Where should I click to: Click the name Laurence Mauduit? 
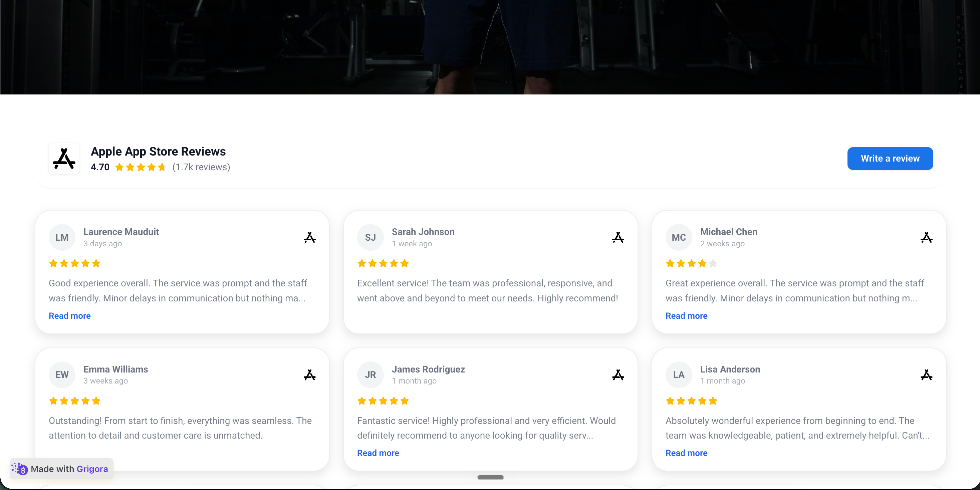[x=121, y=232]
